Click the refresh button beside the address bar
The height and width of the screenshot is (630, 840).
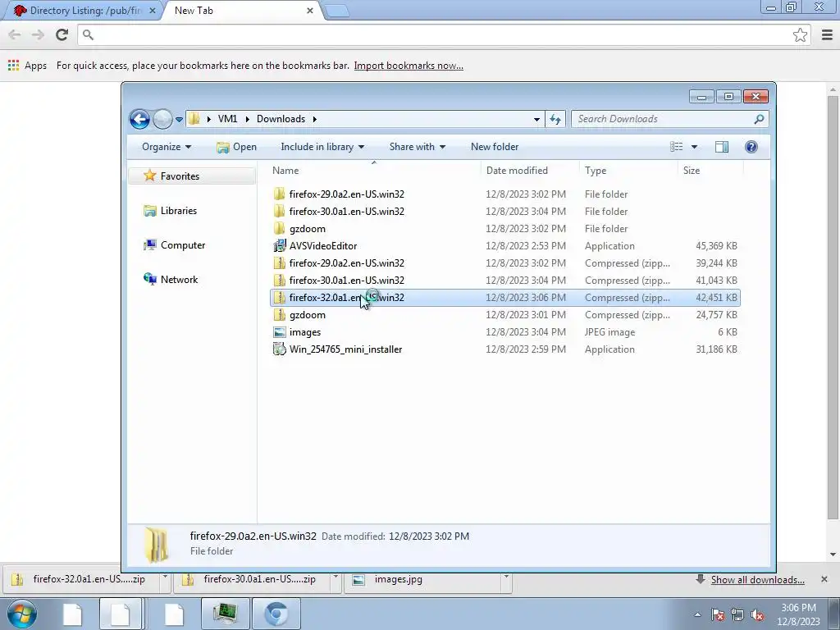click(555, 119)
